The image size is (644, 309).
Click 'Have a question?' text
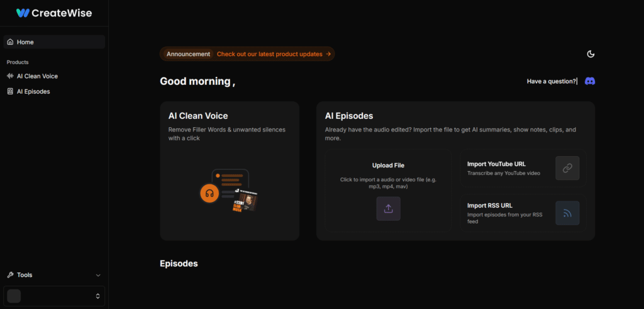click(x=551, y=81)
